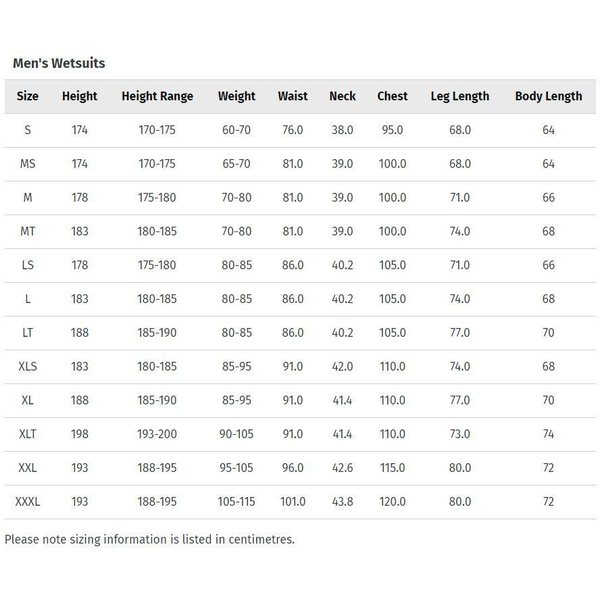Click the Chest column header
600x600 pixels.
tap(392, 96)
